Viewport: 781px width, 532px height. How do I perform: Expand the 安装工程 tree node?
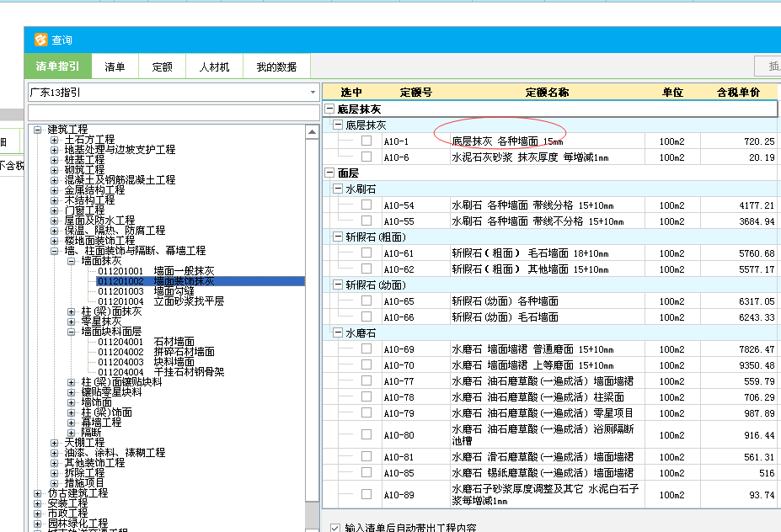click(x=37, y=503)
